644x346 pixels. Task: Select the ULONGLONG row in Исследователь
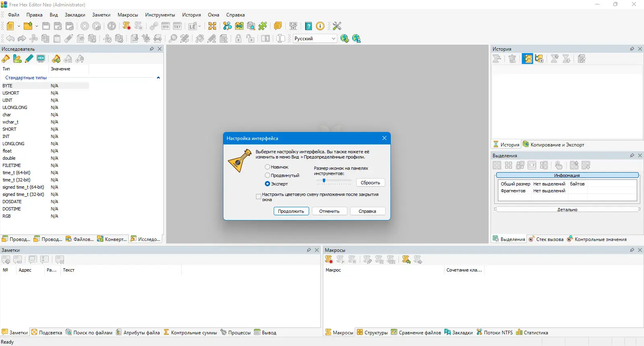click(45, 107)
